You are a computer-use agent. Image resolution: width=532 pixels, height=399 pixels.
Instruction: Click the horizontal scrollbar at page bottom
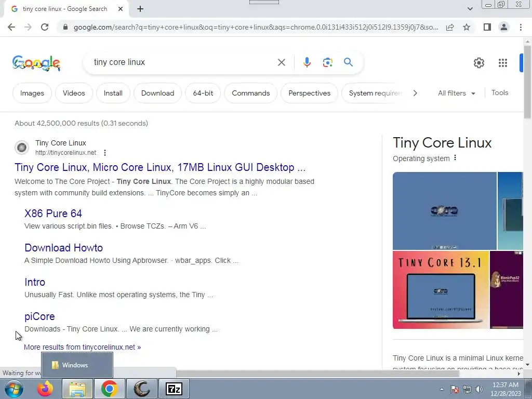317,374
